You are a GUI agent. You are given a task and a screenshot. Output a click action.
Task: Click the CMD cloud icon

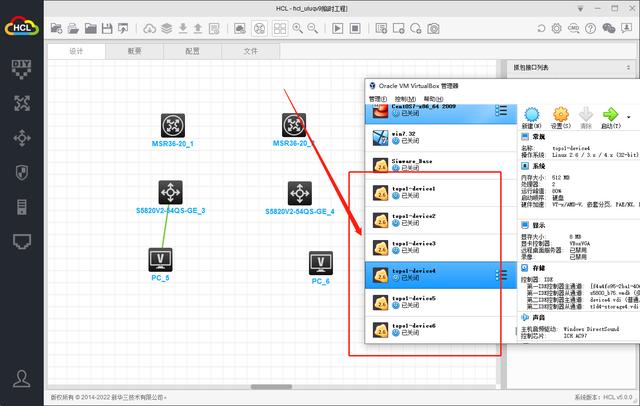573,29
